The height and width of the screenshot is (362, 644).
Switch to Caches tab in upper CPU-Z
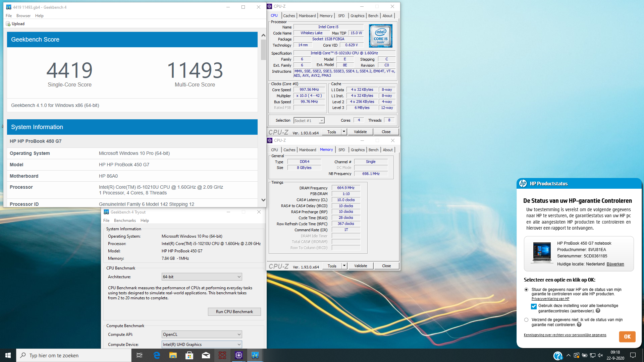[x=289, y=16]
